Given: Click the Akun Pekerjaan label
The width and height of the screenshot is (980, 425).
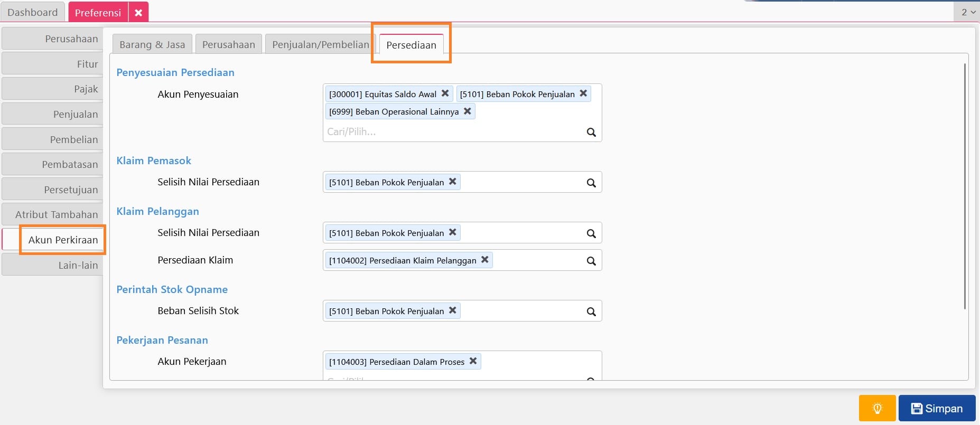Looking at the screenshot, I should pyautogui.click(x=192, y=361).
